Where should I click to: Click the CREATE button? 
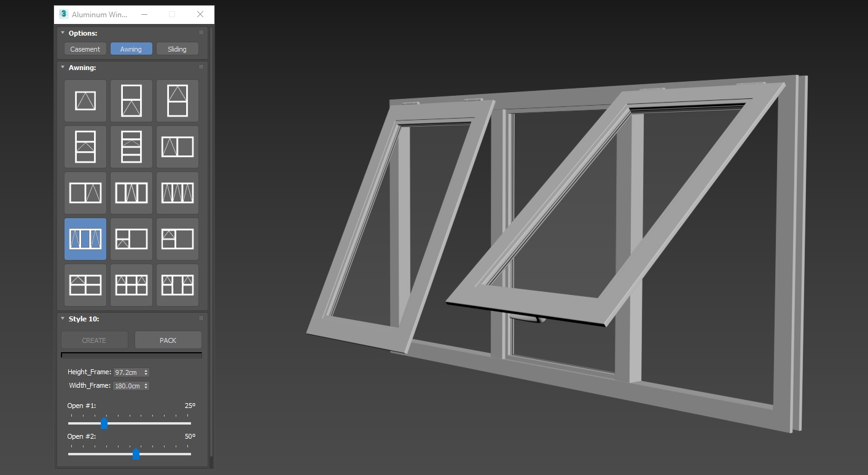(x=94, y=340)
